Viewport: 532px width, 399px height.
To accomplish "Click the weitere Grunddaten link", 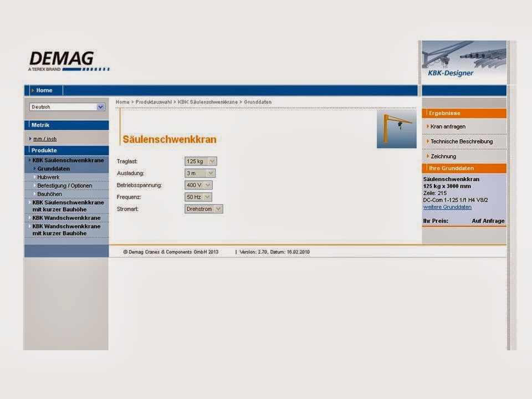I will click(447, 207).
